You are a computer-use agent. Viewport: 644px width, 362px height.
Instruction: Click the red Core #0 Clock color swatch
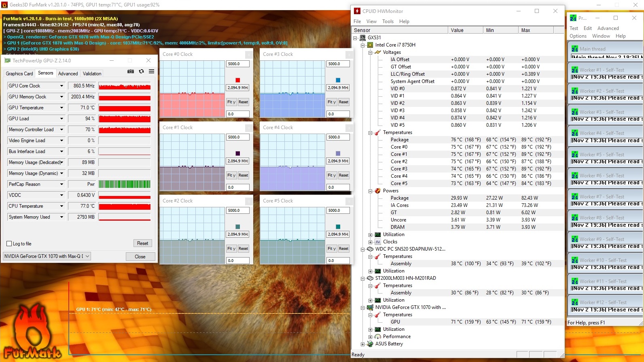click(238, 80)
